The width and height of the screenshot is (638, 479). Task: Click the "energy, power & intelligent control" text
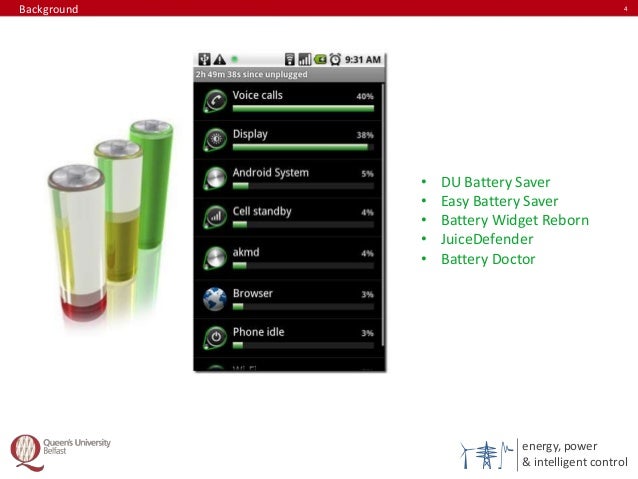(575, 454)
